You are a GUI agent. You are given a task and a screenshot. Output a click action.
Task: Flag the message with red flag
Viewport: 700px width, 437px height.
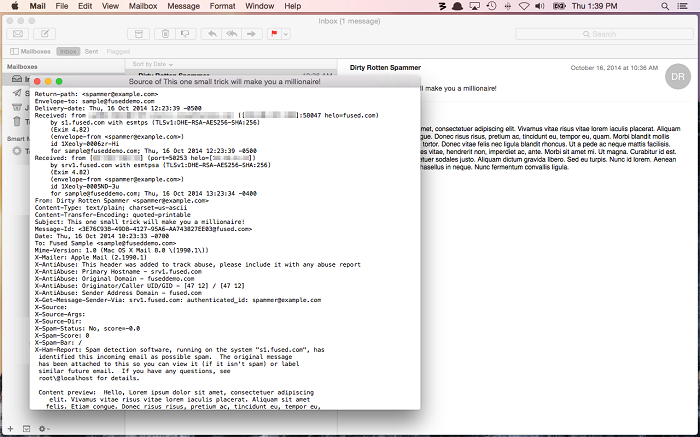pyautogui.click(x=274, y=34)
